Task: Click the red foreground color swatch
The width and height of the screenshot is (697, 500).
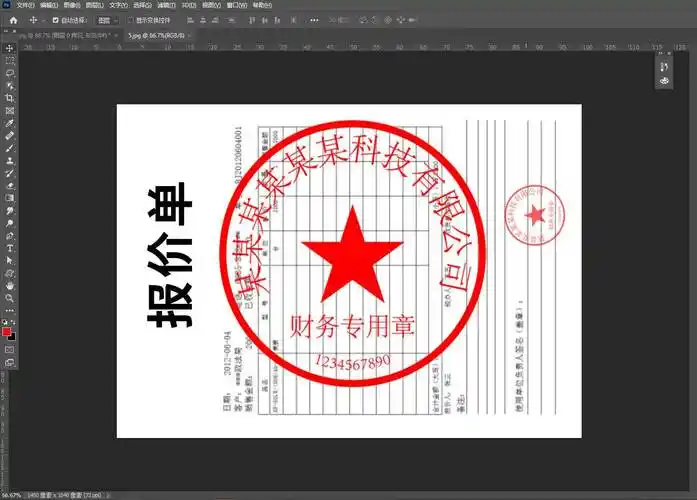Action: (x=6, y=332)
